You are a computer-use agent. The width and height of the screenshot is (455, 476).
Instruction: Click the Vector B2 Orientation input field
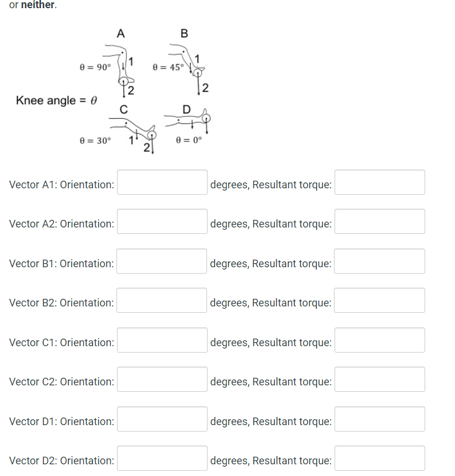162,300
